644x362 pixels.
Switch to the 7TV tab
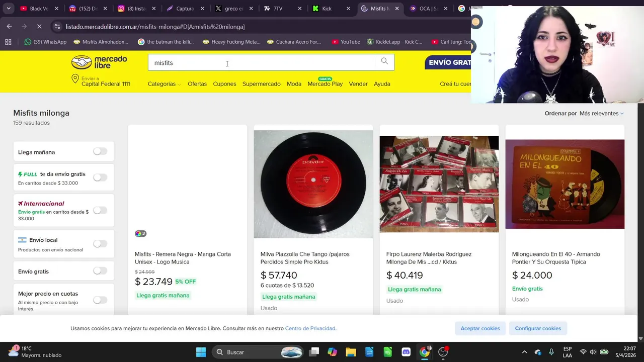278,9
